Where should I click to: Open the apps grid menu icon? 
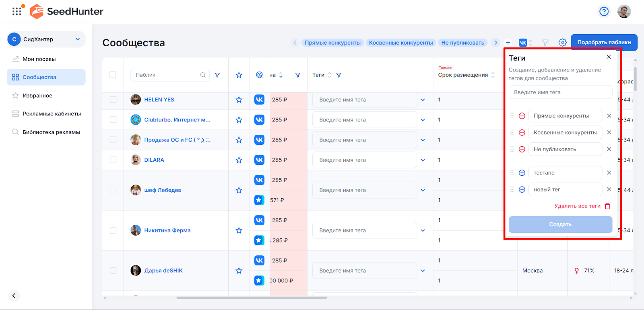(17, 12)
